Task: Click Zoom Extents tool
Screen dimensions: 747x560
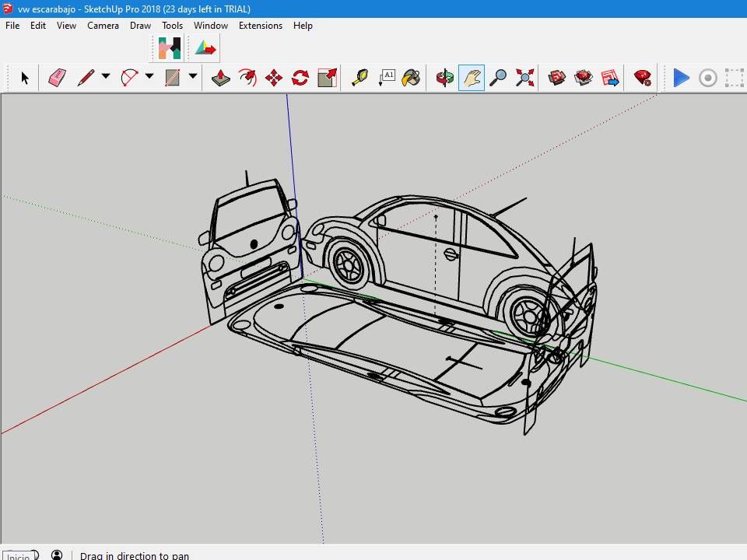Action: (x=524, y=78)
